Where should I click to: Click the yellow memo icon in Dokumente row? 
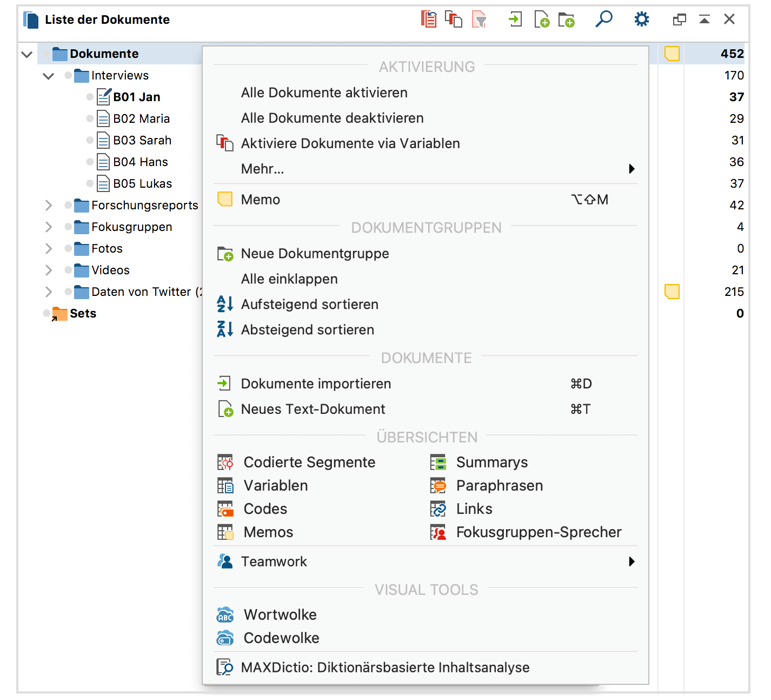[672, 54]
